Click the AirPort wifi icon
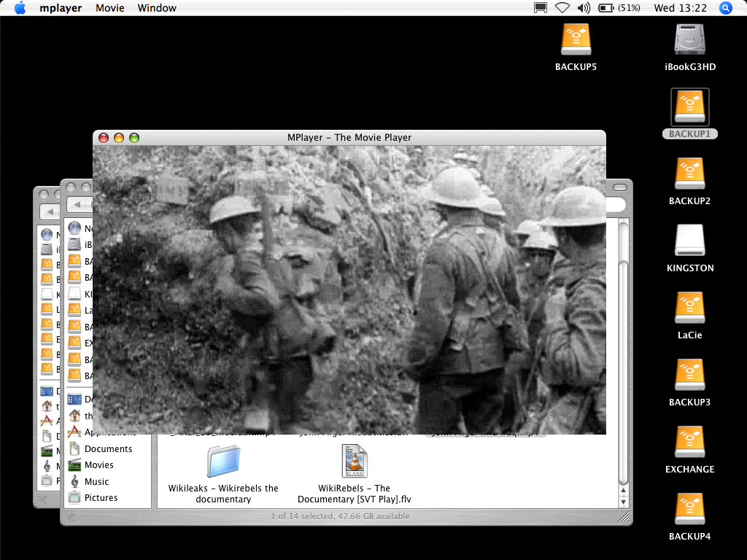Screen dimensions: 747x560 click(562, 8)
